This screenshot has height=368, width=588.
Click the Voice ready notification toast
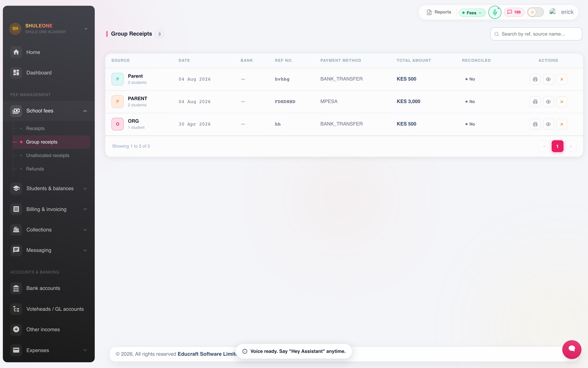(x=294, y=351)
